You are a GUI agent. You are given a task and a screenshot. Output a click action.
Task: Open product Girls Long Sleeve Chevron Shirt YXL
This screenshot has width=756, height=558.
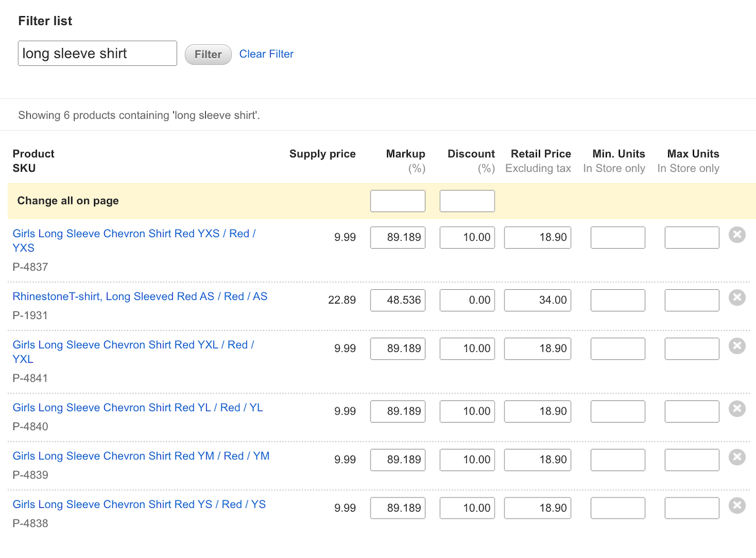[x=133, y=344]
